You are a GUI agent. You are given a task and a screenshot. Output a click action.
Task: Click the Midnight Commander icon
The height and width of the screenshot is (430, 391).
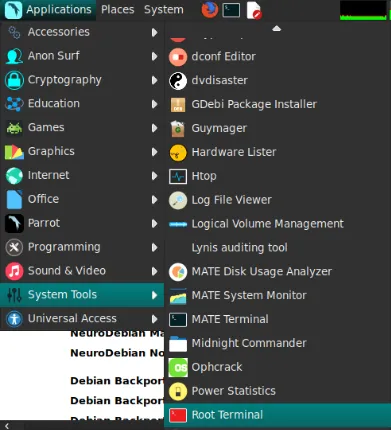pyautogui.click(x=178, y=344)
